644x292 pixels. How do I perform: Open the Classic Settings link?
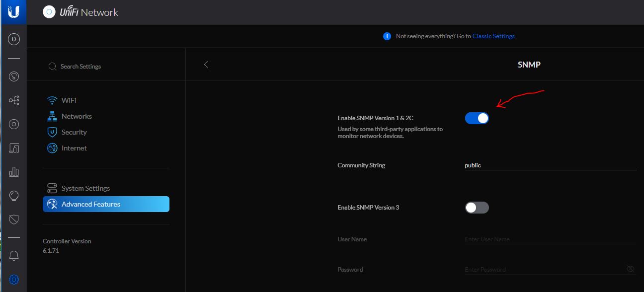click(493, 36)
